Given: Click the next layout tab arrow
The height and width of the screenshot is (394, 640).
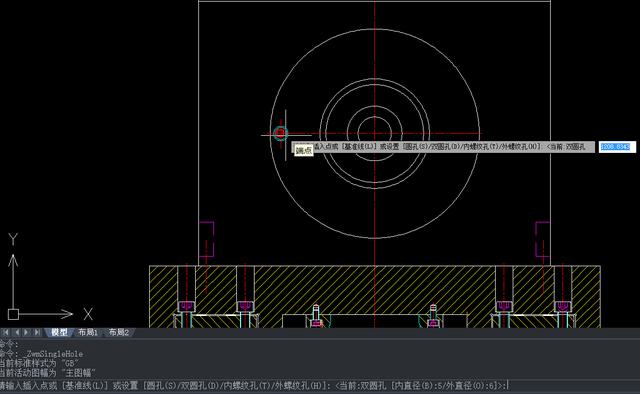Looking at the screenshot, I should pyautogui.click(x=27, y=332).
